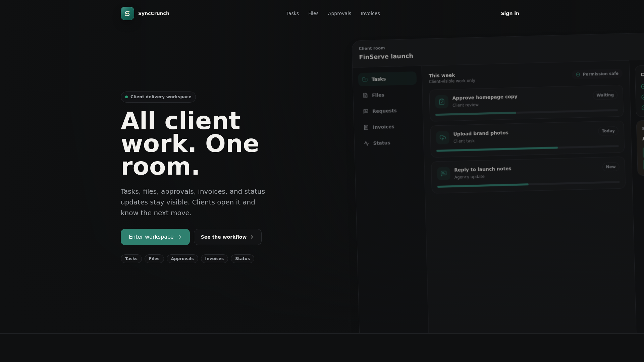Screen dimensions: 644x362
Task: Click the SyncCrunch brand name
Action: pos(154,13)
